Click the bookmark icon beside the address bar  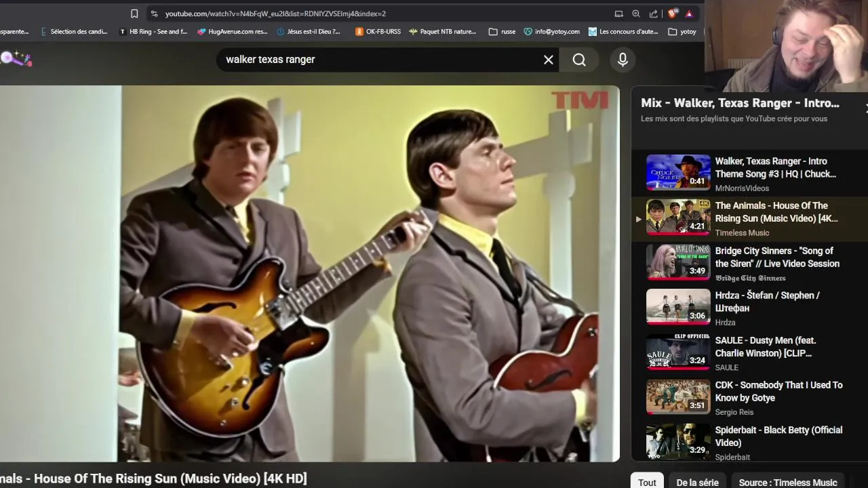pos(134,14)
